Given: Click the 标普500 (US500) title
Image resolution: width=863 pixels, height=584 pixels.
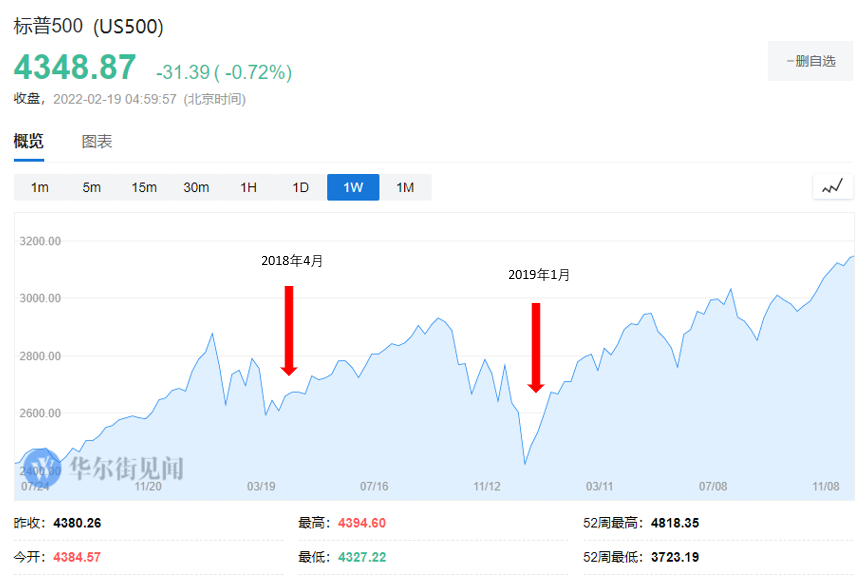Looking at the screenshot, I should [89, 26].
